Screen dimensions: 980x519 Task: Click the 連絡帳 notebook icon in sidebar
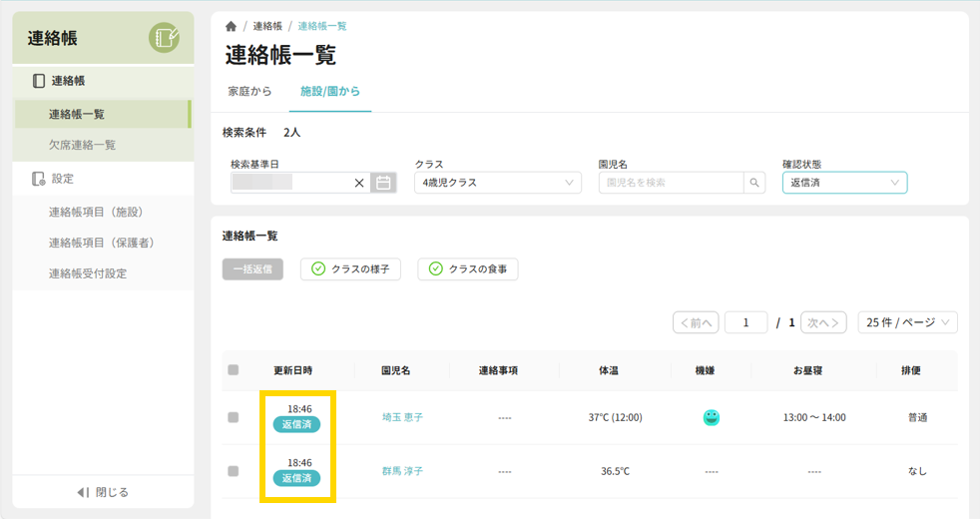39,81
